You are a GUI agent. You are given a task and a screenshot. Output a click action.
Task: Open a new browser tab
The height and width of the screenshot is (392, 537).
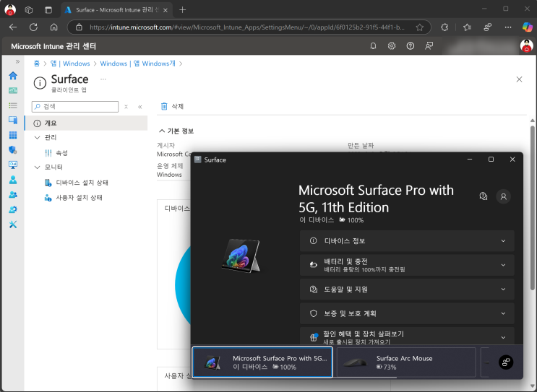tap(183, 10)
